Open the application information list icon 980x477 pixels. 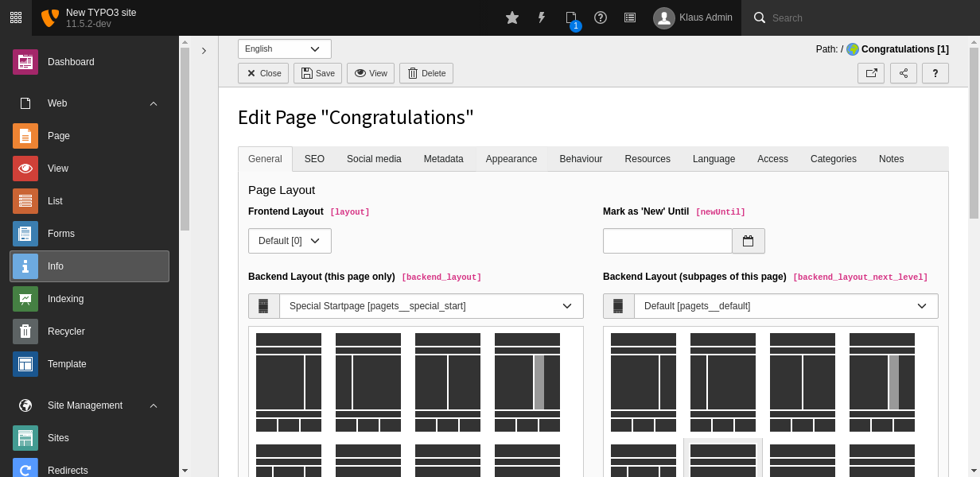[630, 17]
